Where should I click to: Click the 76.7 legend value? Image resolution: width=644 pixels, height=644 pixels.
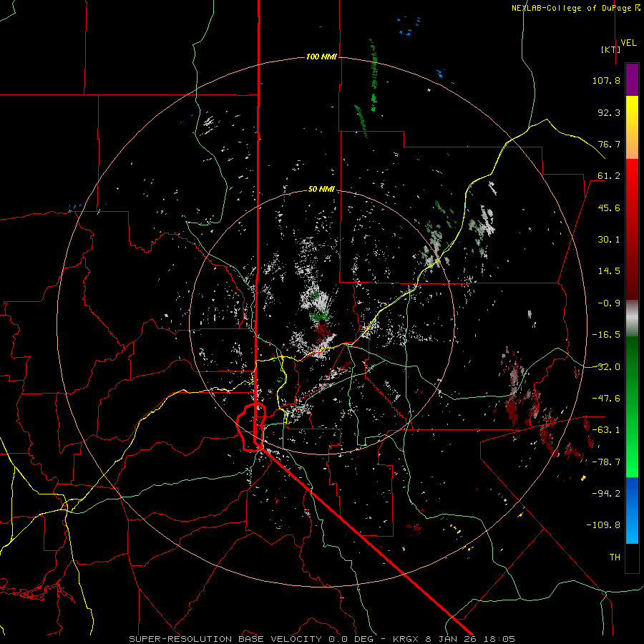[609, 144]
